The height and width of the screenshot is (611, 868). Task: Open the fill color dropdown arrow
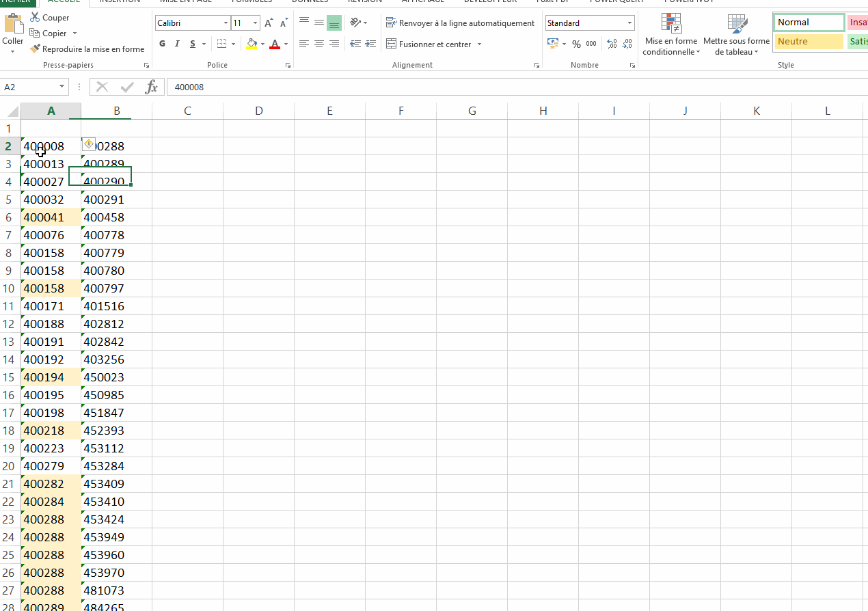tap(262, 44)
